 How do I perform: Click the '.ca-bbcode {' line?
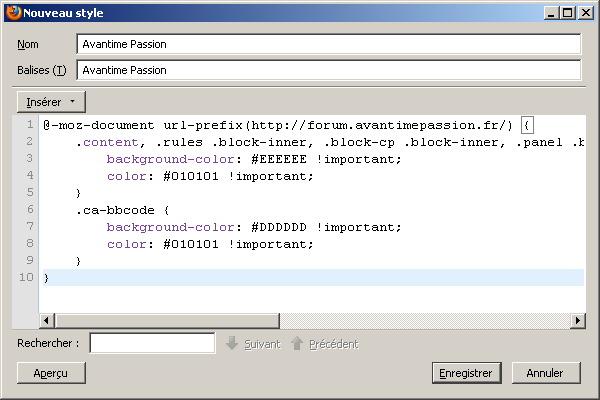tap(122, 210)
